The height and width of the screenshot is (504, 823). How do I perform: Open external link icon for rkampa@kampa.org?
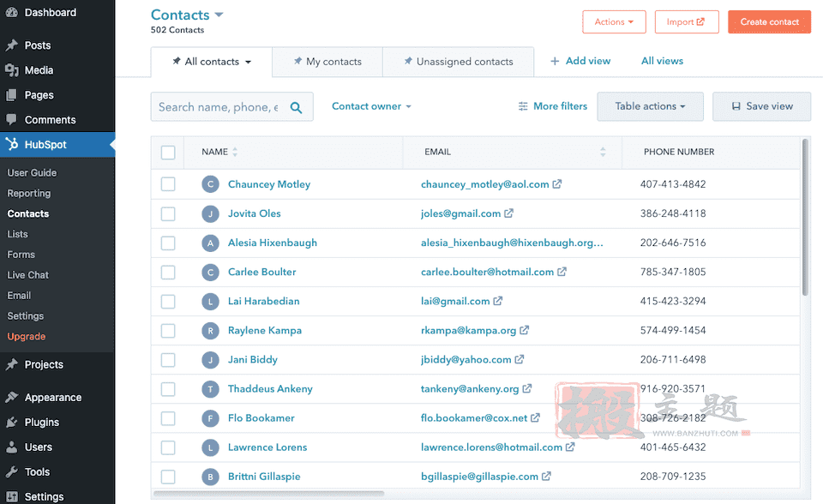[524, 330]
